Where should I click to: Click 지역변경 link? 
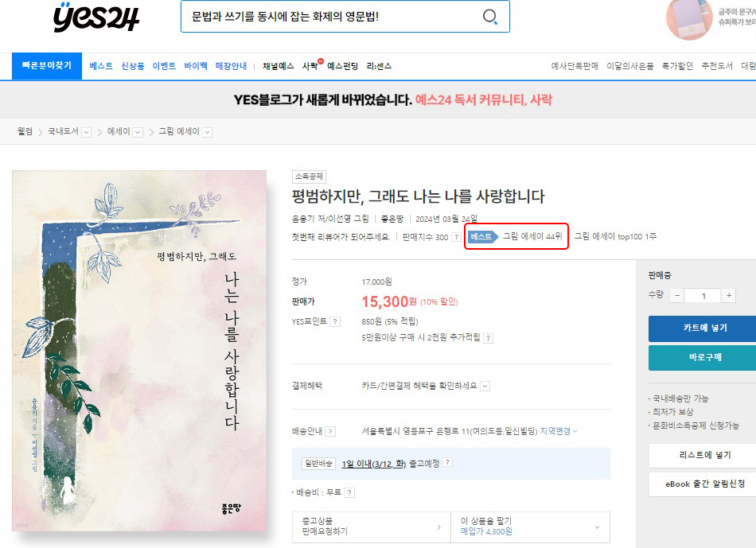click(x=559, y=431)
